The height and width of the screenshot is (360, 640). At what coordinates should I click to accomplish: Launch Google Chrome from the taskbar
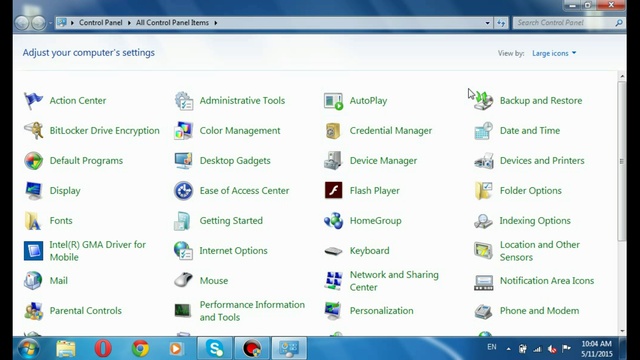click(x=140, y=349)
